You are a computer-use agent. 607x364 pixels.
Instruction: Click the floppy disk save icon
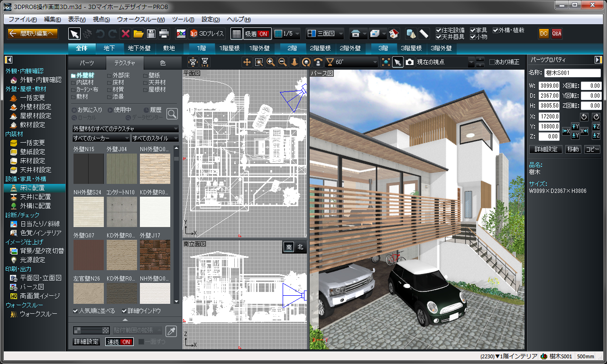pyautogui.click(x=151, y=34)
